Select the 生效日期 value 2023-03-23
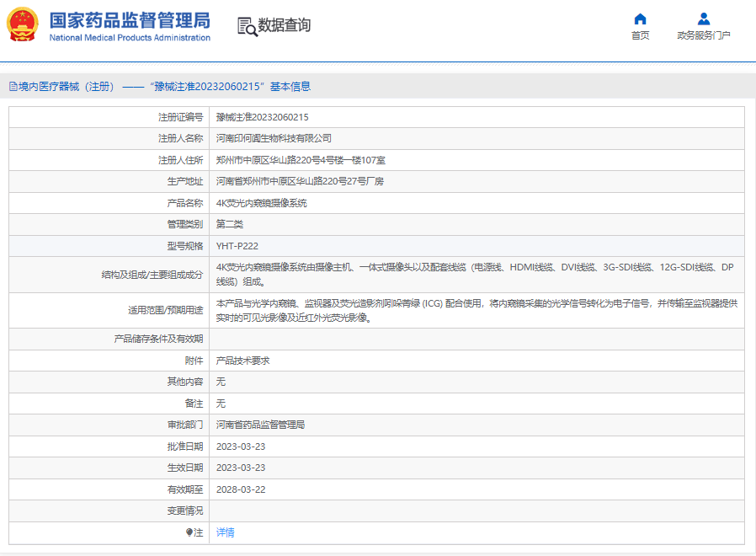The height and width of the screenshot is (556, 756). pos(241,468)
